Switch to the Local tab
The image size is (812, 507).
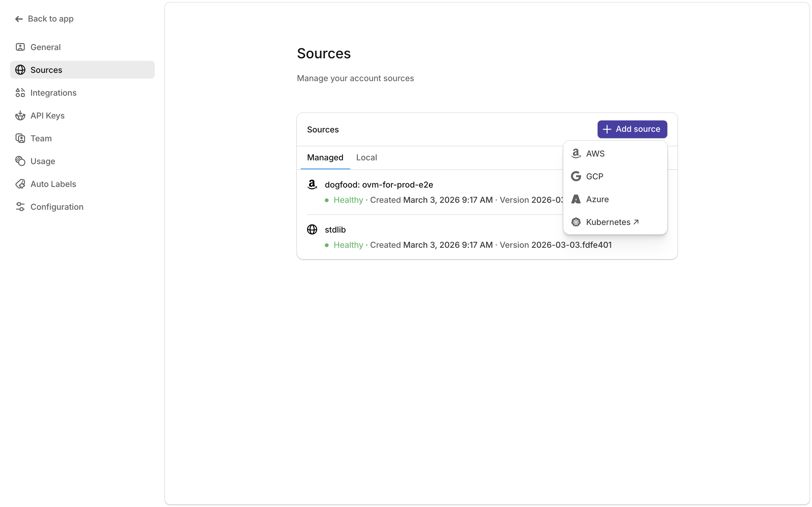pos(367,157)
